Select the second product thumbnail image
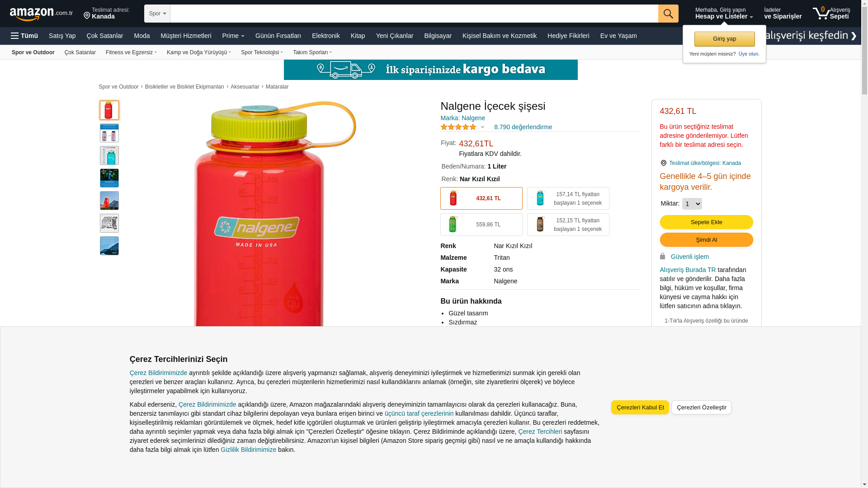This screenshot has width=868, height=488. pyautogui.click(x=109, y=133)
